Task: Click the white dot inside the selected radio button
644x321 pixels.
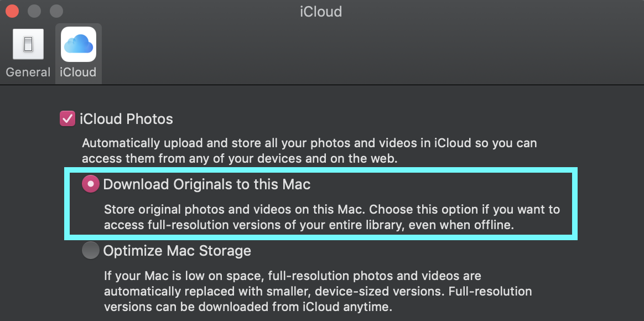Action: click(90, 184)
